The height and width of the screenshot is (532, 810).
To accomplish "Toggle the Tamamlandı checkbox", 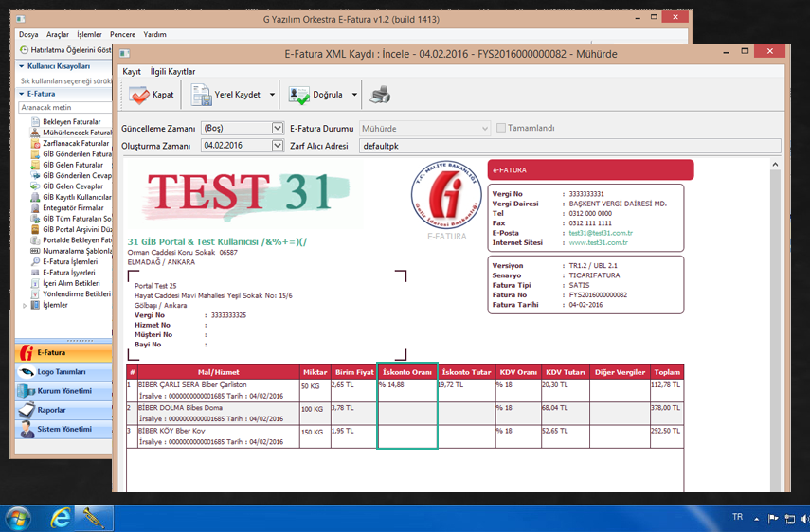I will pos(500,128).
